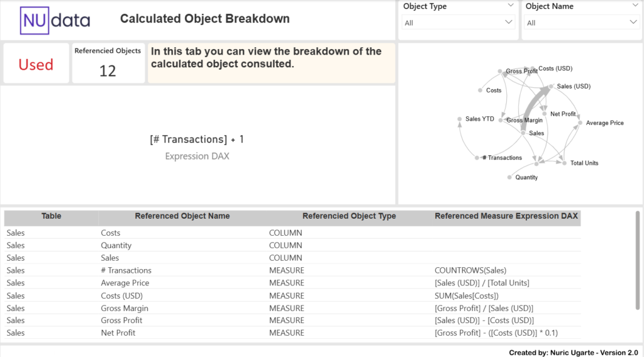Select the Gross Margin row in table
The width and height of the screenshot is (644, 357).
125,308
